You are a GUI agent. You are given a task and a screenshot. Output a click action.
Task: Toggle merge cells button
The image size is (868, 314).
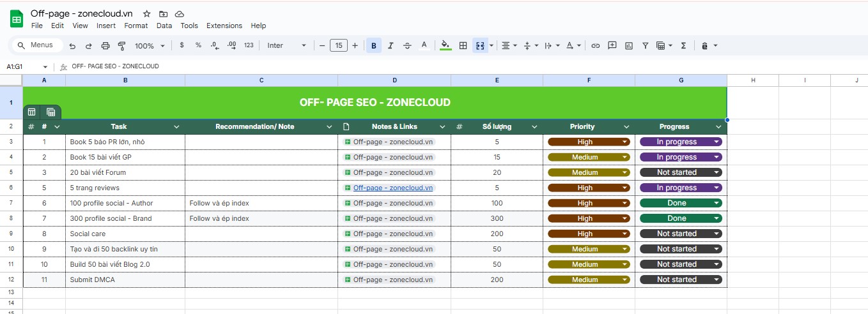[480, 45]
